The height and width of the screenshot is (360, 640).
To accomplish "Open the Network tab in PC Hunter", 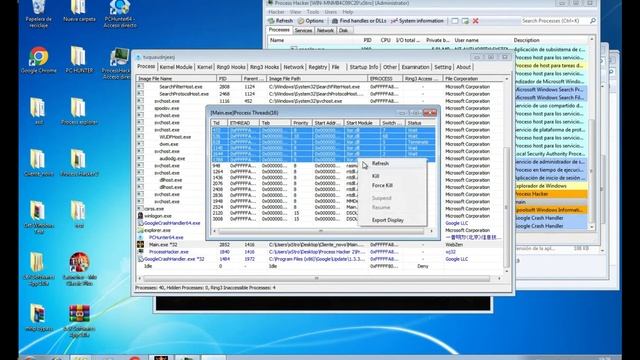I will click(293, 67).
